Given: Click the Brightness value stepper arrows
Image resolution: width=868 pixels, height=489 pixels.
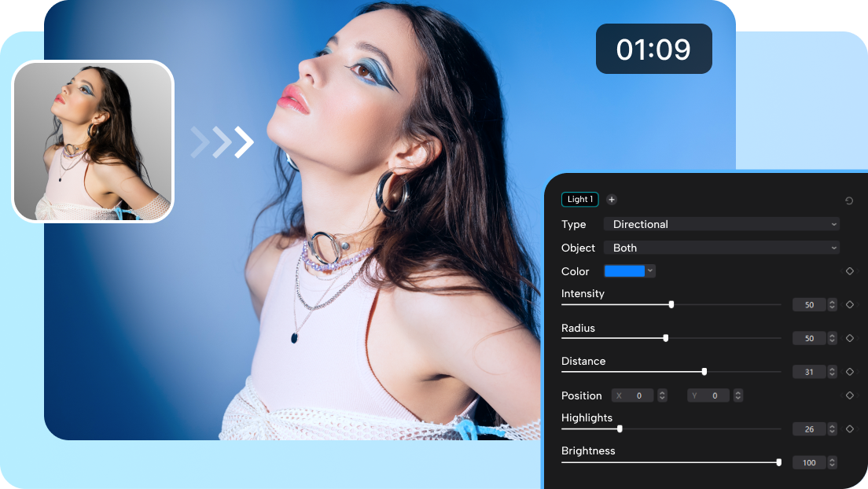Looking at the screenshot, I should tap(832, 462).
